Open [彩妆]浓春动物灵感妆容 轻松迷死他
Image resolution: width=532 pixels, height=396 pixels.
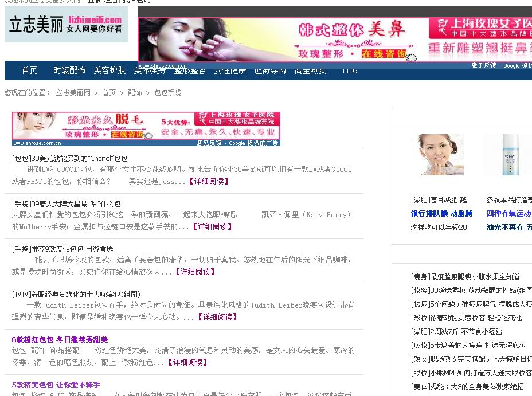[466, 318]
